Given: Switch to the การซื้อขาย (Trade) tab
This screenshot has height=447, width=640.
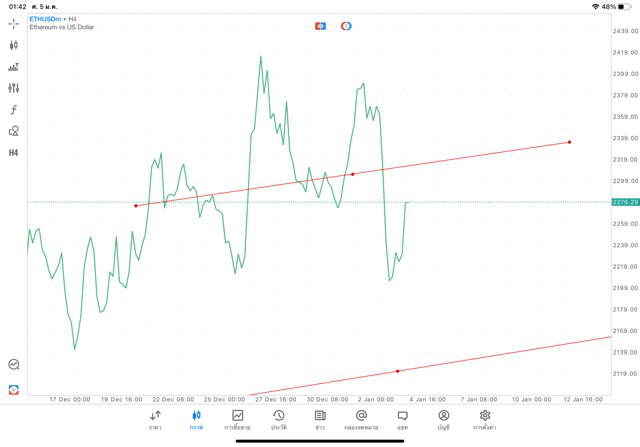Looking at the screenshot, I should 237,420.
